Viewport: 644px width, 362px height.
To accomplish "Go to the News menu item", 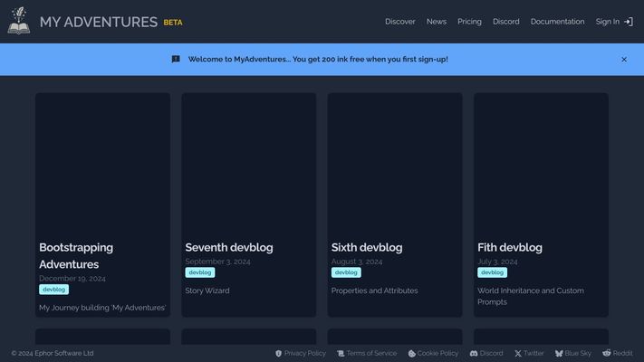I will point(437,22).
